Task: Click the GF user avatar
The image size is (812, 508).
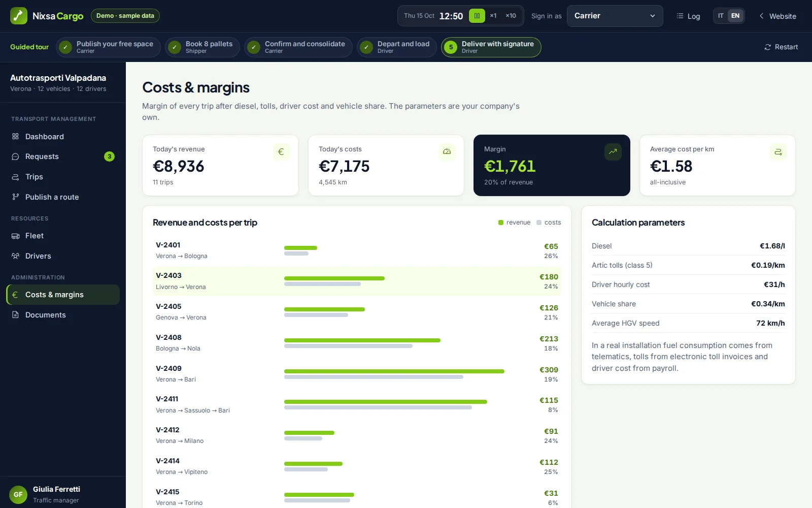Action: (18, 494)
